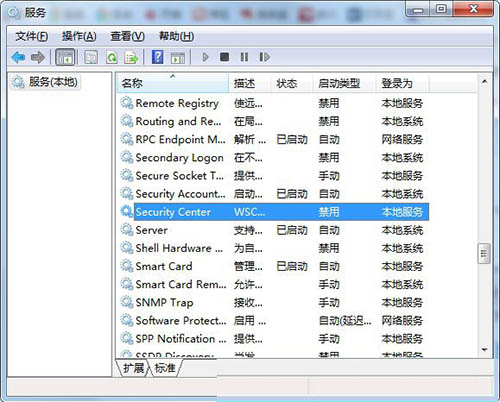The width and height of the screenshot is (500, 402).
Task: Click the Forward arrow toolbar icon
Action: point(38,57)
